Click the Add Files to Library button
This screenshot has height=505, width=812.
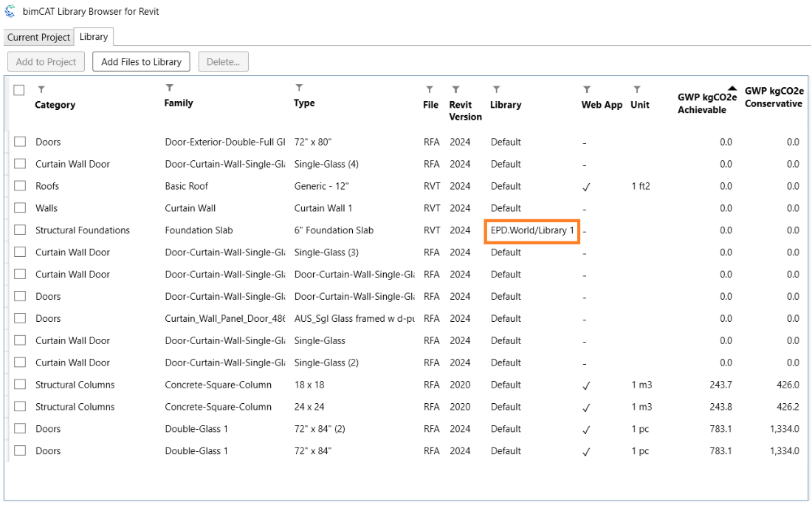(x=141, y=62)
